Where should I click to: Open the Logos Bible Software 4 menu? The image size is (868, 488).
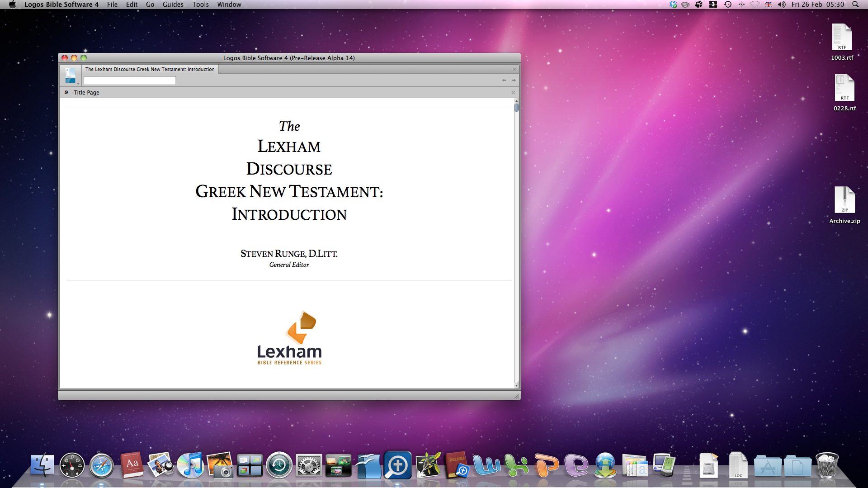coord(61,5)
